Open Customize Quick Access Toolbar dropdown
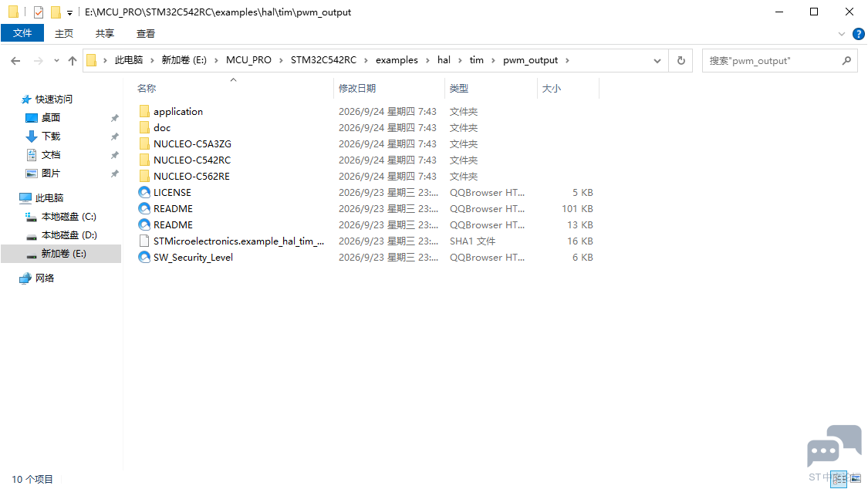Screen dimensions: 868x489 point(69,12)
